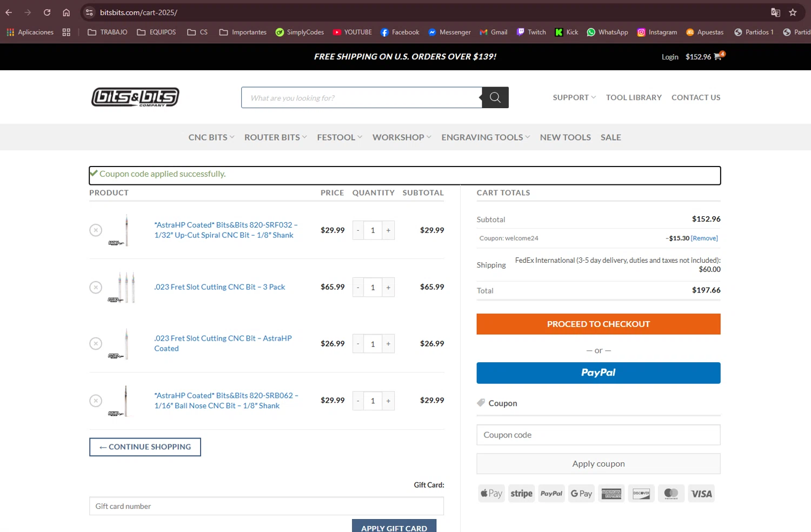This screenshot has height=532, width=811.
Task: Focus the Gift card number field
Action: click(267, 506)
